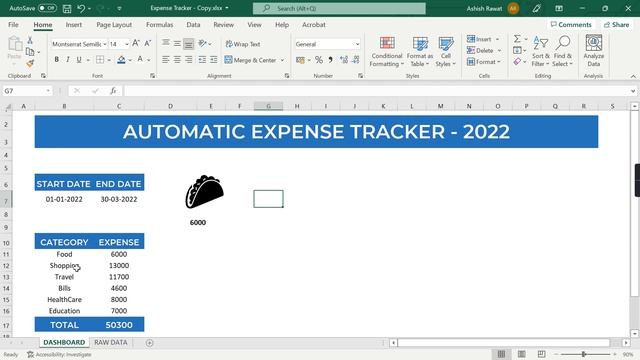Click the Format Painter brush icon
Image resolution: width=640 pixels, height=360 pixels.
tap(30, 63)
